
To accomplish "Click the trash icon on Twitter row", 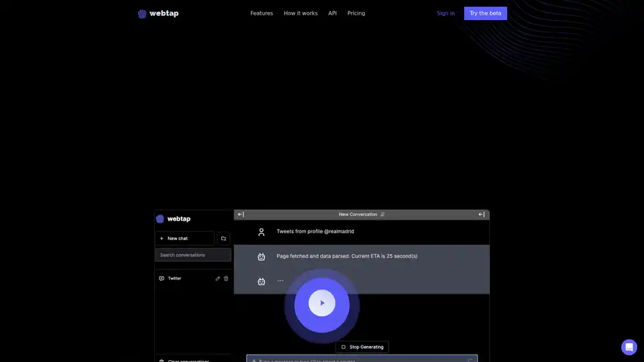I will pyautogui.click(x=226, y=278).
